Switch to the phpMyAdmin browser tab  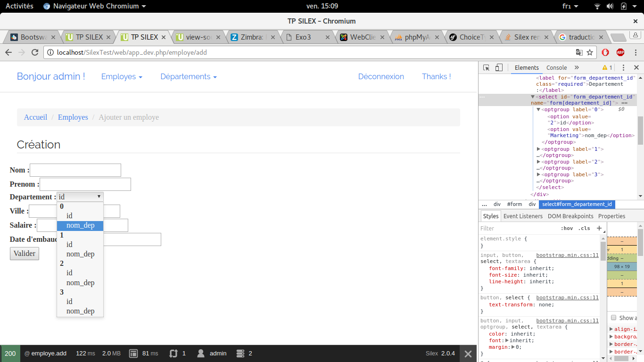point(416,37)
